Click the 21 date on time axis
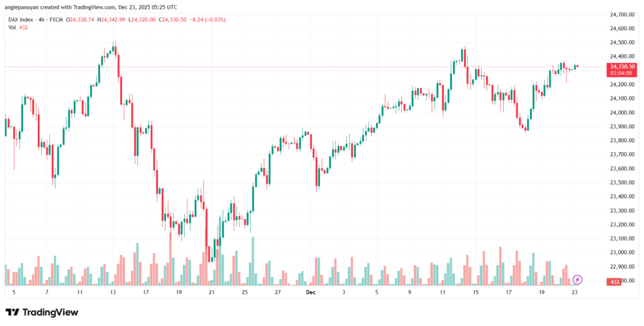The image size is (644, 326). point(211,293)
